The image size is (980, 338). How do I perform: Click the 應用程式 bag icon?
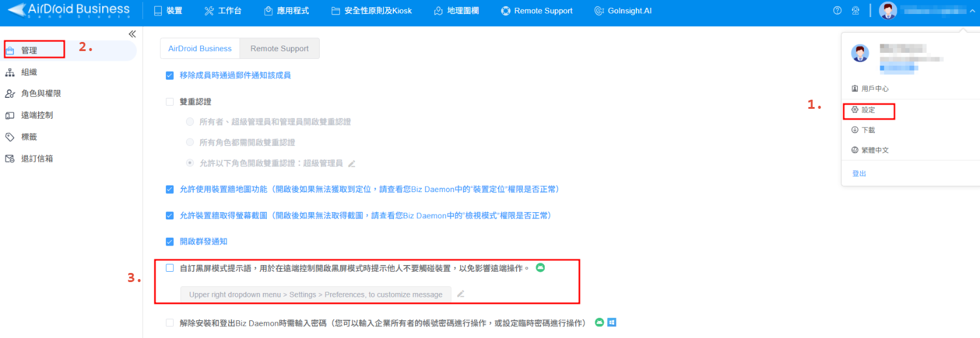(268, 11)
